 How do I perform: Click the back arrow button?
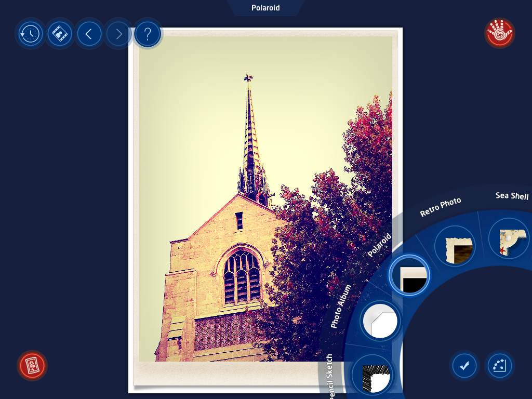(x=89, y=34)
